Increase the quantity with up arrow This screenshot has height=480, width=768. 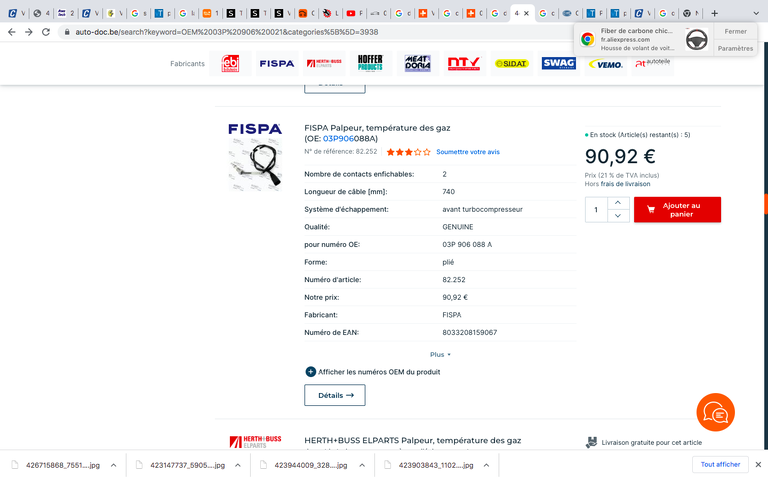click(x=618, y=203)
